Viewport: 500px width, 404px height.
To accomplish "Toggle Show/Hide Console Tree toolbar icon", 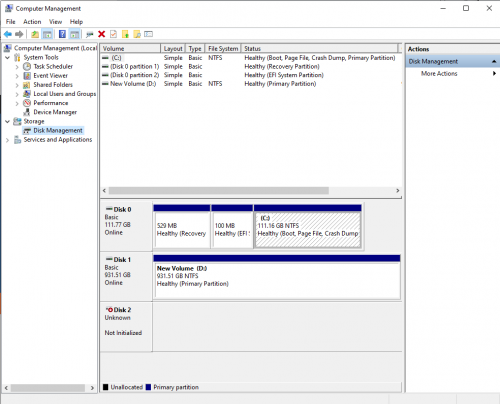I will click(47, 34).
